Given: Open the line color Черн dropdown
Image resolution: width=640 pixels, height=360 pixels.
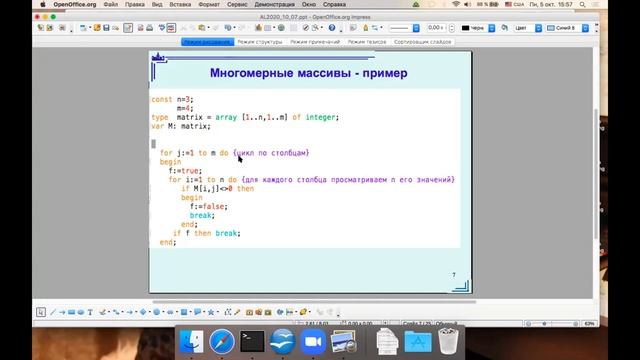Looking at the screenshot, I should point(492,28).
